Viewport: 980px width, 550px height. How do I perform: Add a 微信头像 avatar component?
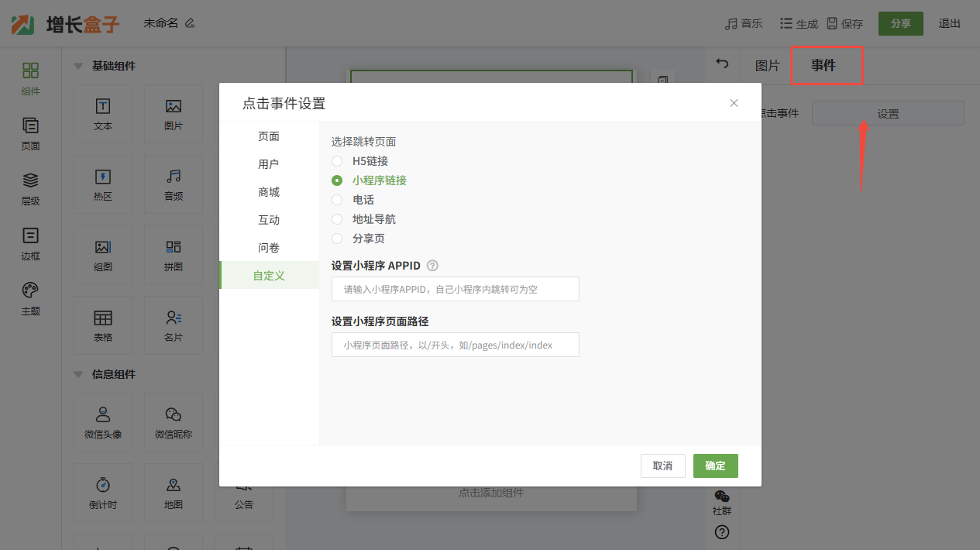[103, 422]
